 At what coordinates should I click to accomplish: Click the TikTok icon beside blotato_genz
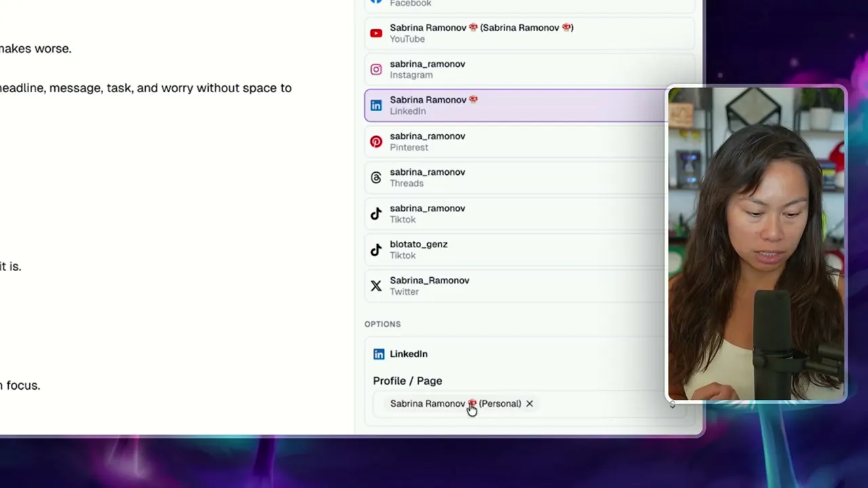[x=376, y=250]
